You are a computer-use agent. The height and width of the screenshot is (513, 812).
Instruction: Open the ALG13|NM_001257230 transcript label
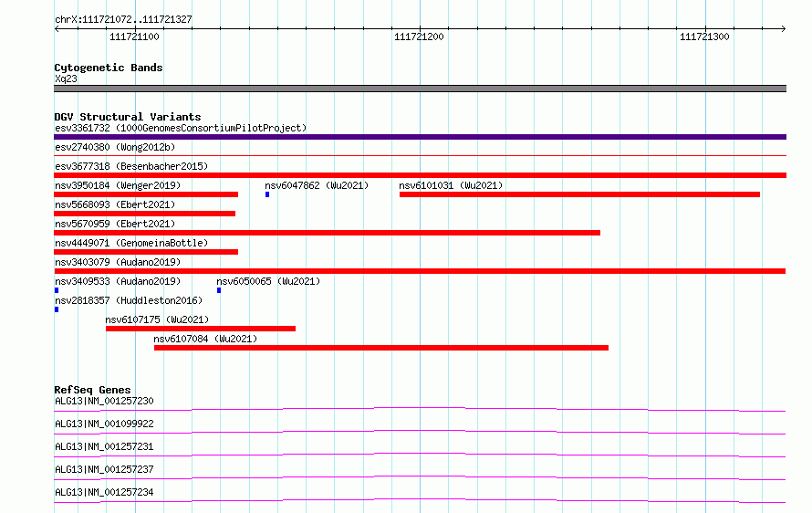click(x=104, y=401)
